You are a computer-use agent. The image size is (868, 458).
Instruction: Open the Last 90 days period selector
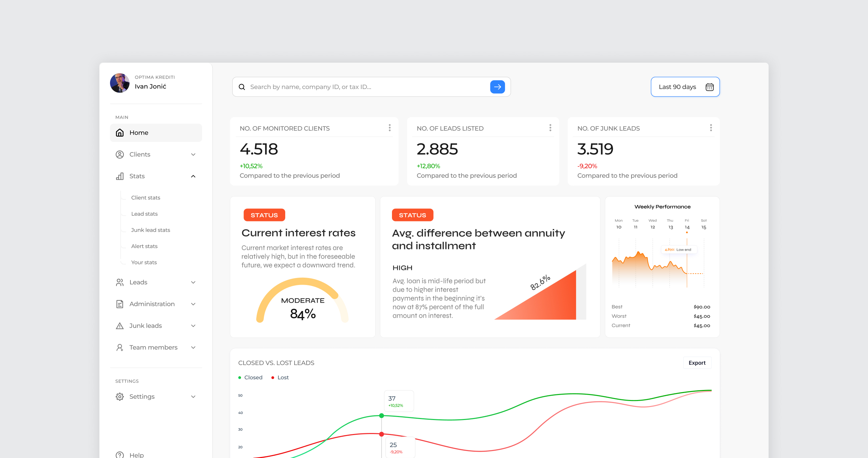(677, 87)
